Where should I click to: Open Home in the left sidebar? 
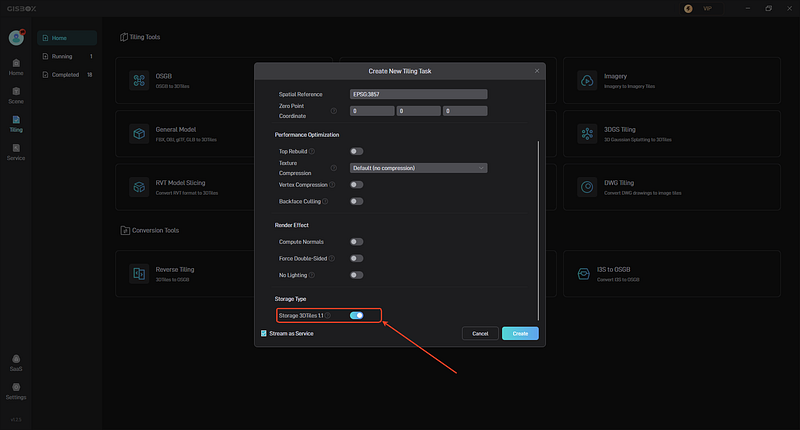pyautogui.click(x=16, y=67)
